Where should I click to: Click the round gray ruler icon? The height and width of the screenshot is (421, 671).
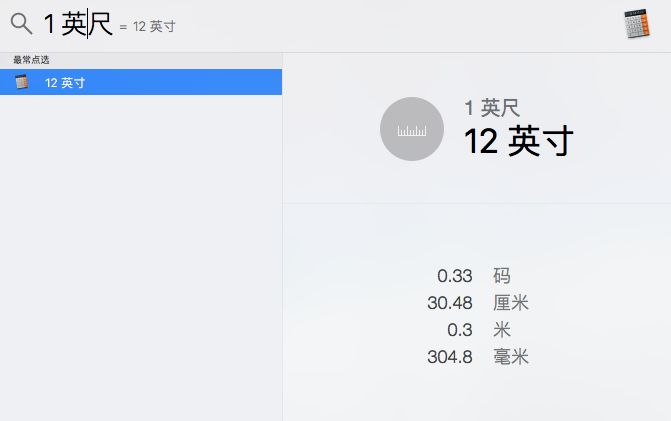(411, 128)
